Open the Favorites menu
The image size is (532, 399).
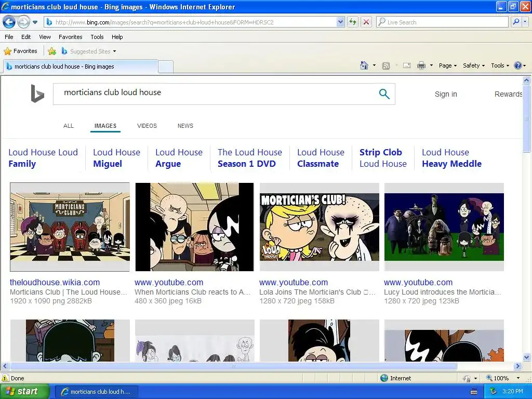pos(70,37)
